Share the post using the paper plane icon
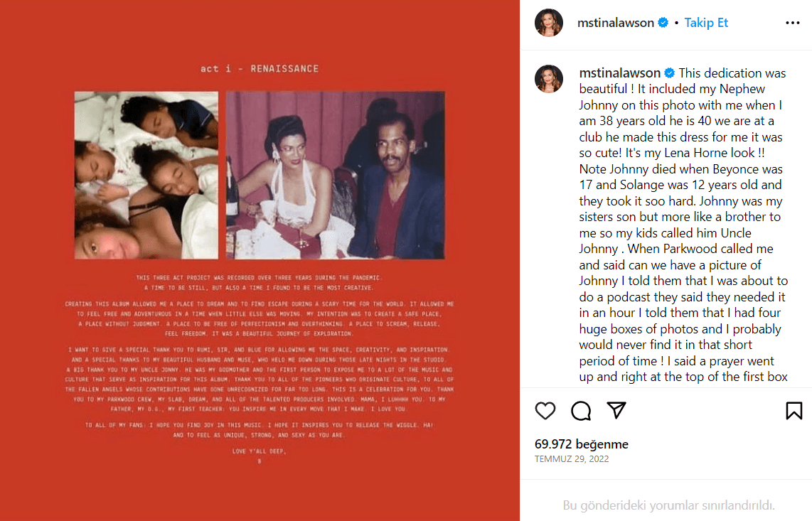Screen dimensions: 812x521 pyautogui.click(x=616, y=410)
